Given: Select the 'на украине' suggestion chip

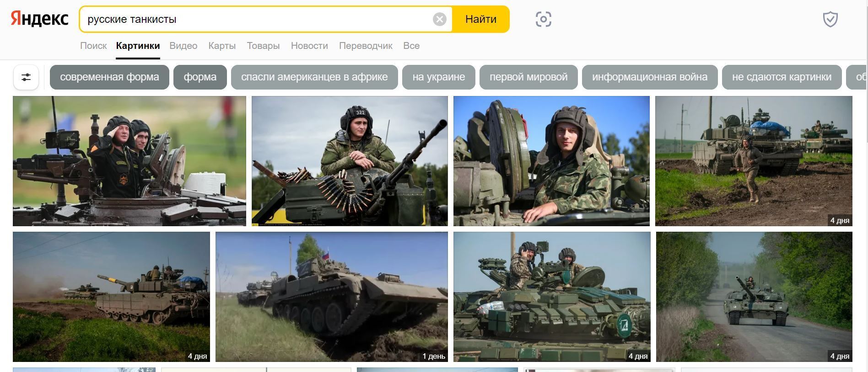Looking at the screenshot, I should point(439,77).
